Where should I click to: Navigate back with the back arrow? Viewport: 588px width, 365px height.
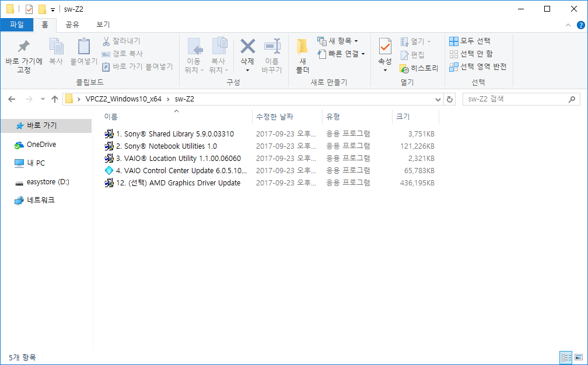(12, 99)
